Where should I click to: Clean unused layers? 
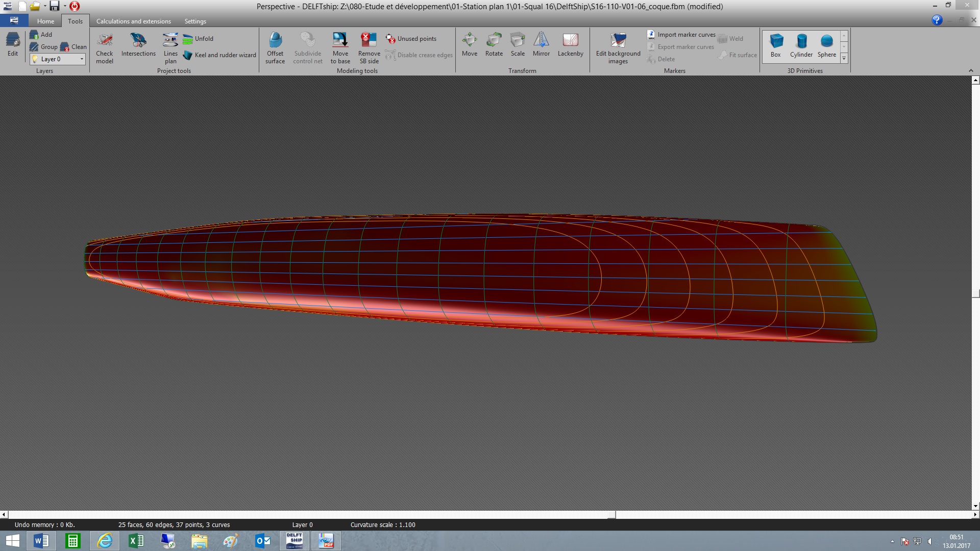tap(73, 47)
